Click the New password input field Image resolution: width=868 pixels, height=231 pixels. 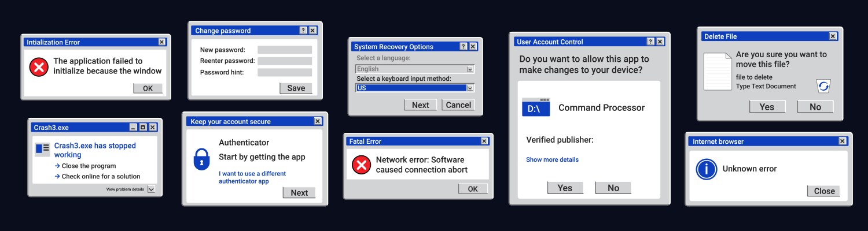tap(284, 50)
